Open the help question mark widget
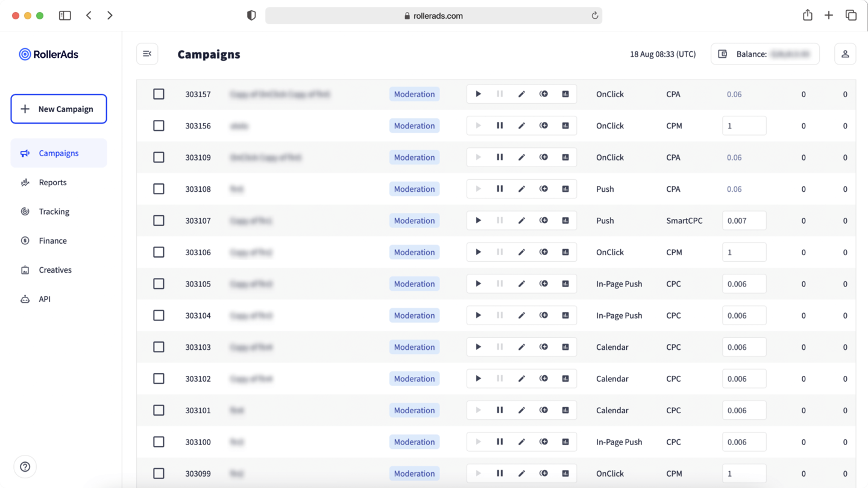Image resolution: width=868 pixels, height=488 pixels. click(25, 466)
